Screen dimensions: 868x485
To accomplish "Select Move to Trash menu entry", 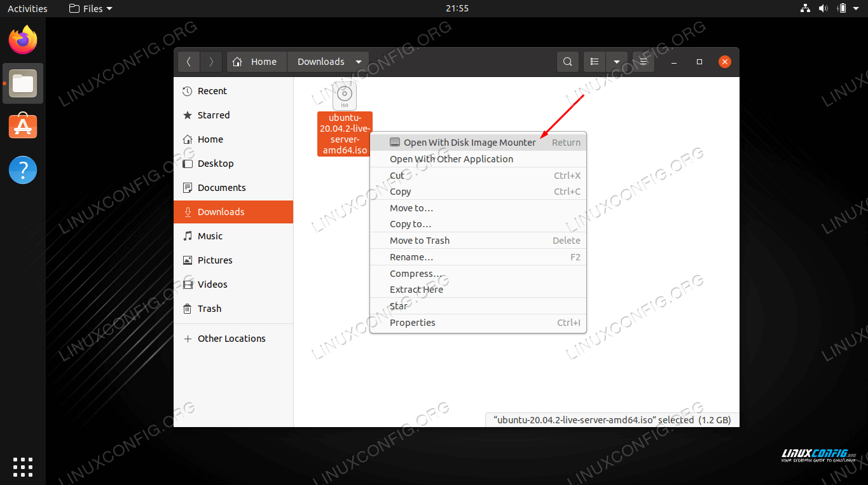I will pyautogui.click(x=478, y=241).
